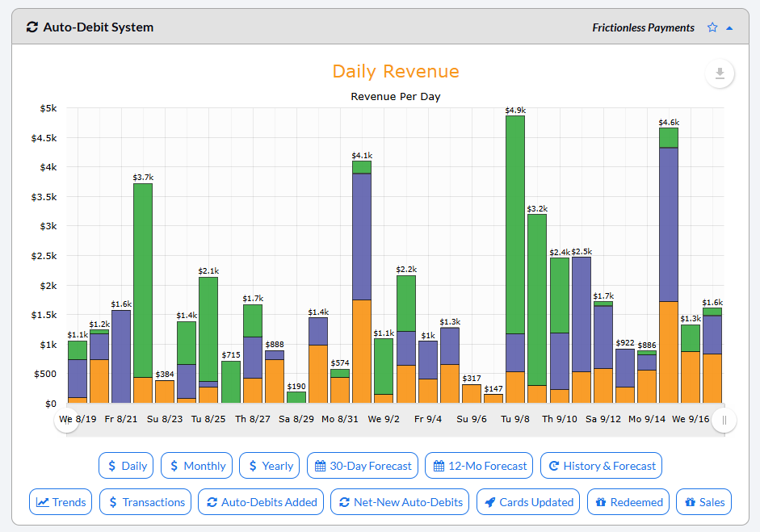Switch to the Monthly revenue chart
Viewport: 760px width, 532px height.
pos(197,466)
